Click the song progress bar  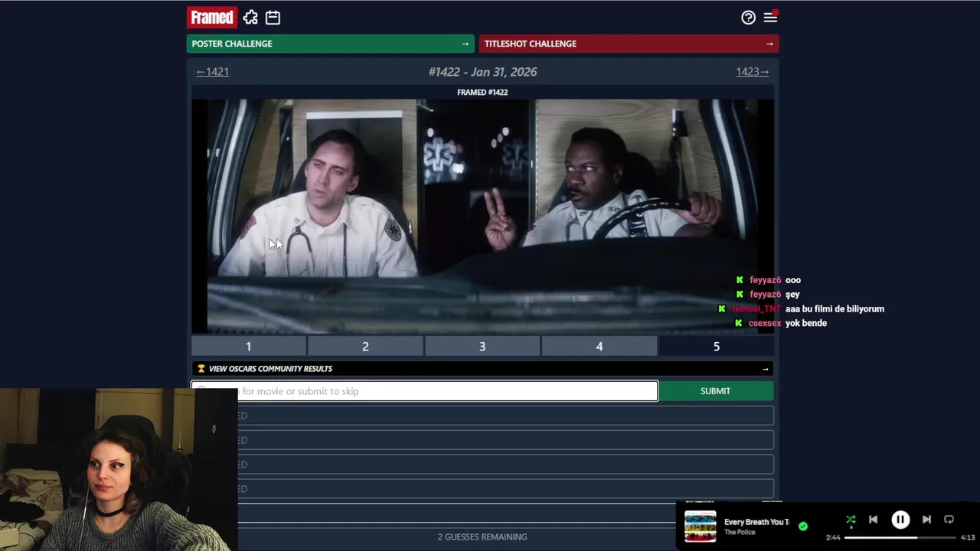(900, 537)
